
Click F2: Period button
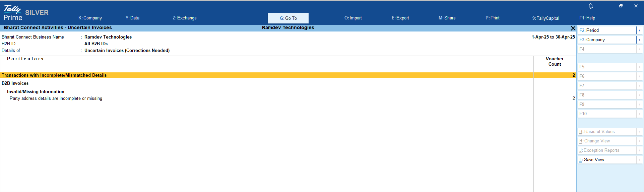[x=606, y=30]
